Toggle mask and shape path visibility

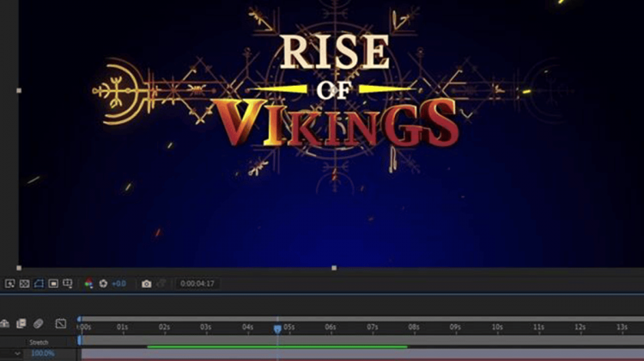click(x=39, y=284)
